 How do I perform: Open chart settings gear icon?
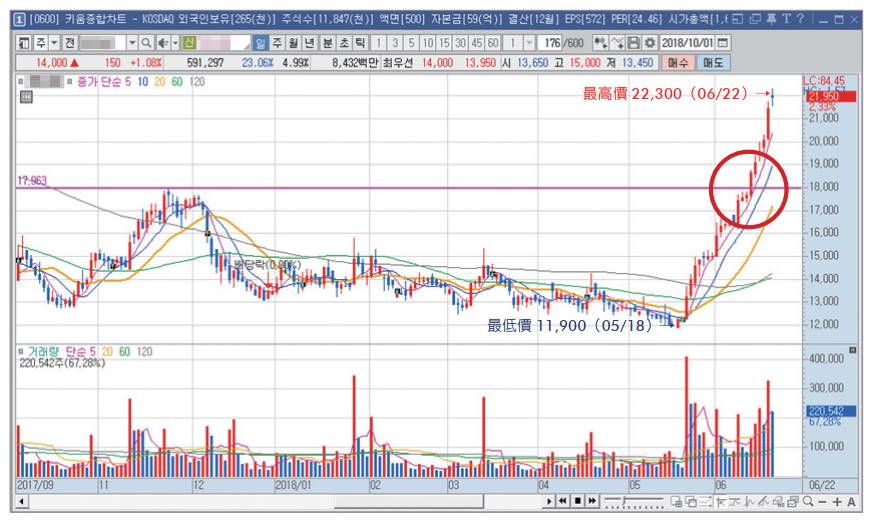(650, 42)
